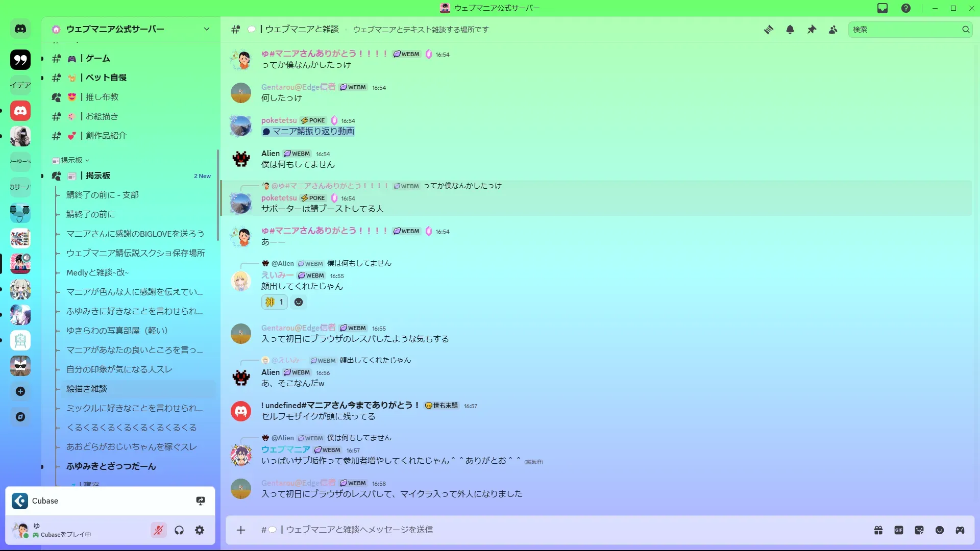The height and width of the screenshot is (551, 980).
Task: Open notification settings bell icon
Action: [790, 30]
